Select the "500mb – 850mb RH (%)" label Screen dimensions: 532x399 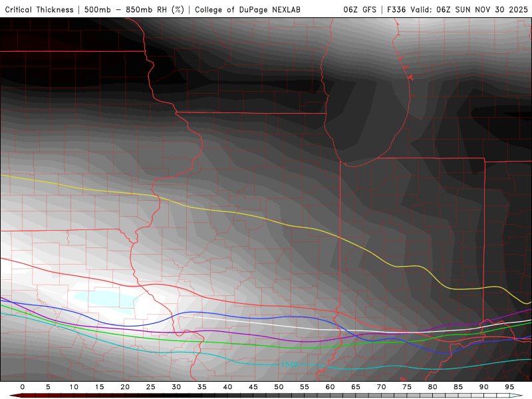[x=134, y=9]
